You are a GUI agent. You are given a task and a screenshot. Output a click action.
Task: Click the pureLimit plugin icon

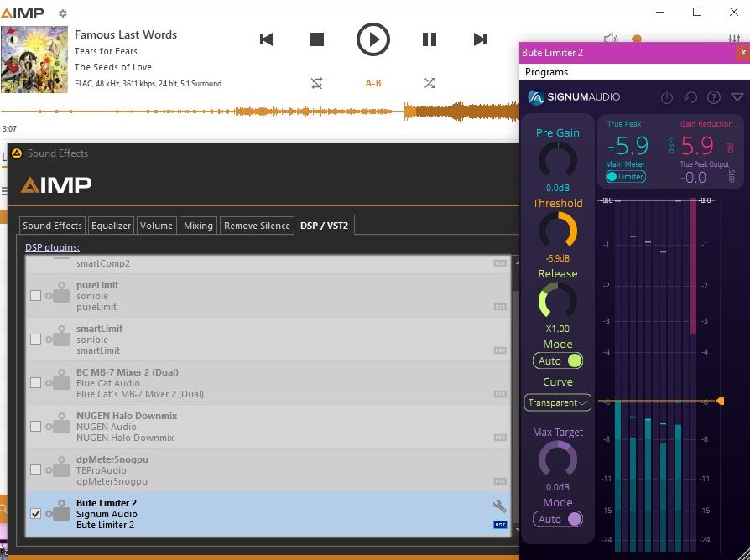[x=59, y=293]
